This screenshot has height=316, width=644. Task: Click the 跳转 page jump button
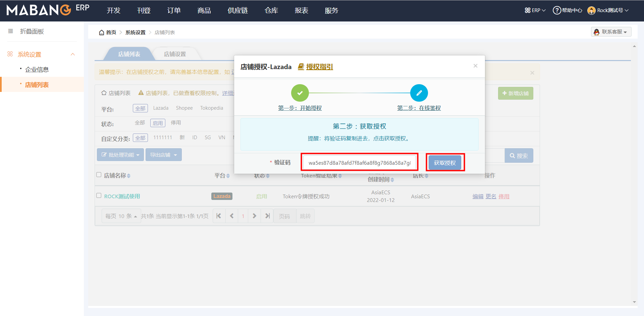[x=305, y=216]
